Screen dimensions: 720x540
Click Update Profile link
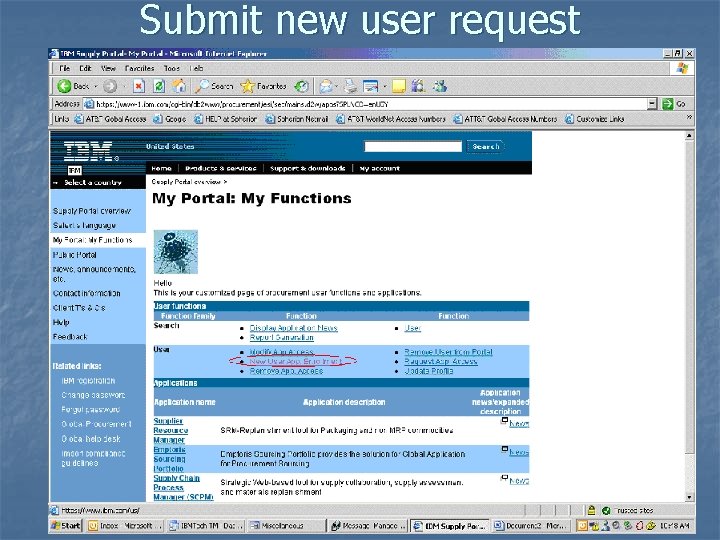click(x=428, y=371)
